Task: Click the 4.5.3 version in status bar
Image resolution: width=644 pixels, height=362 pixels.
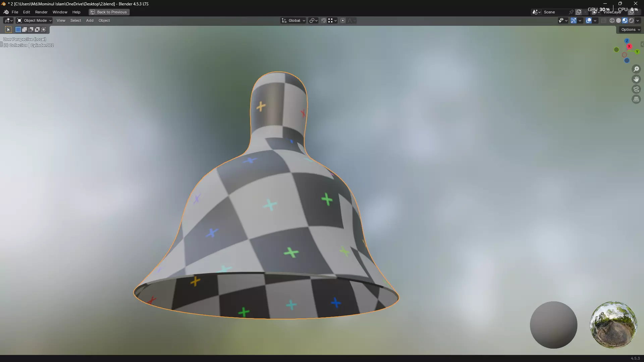Action: tap(635, 358)
